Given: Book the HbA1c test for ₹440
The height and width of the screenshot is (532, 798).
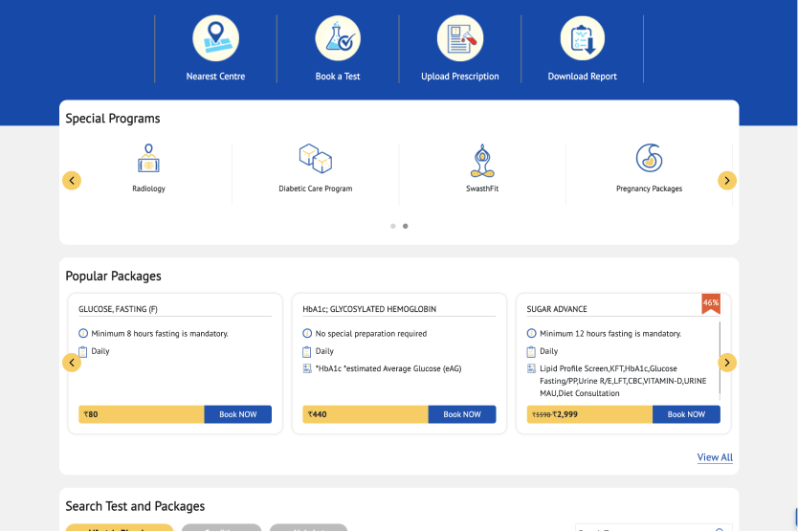Looking at the screenshot, I should [462, 414].
